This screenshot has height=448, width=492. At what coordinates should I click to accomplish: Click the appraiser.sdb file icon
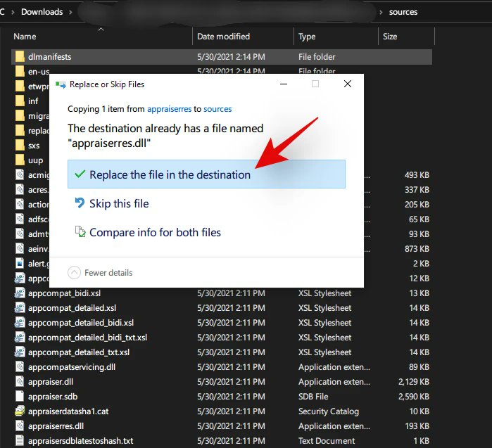click(x=20, y=396)
